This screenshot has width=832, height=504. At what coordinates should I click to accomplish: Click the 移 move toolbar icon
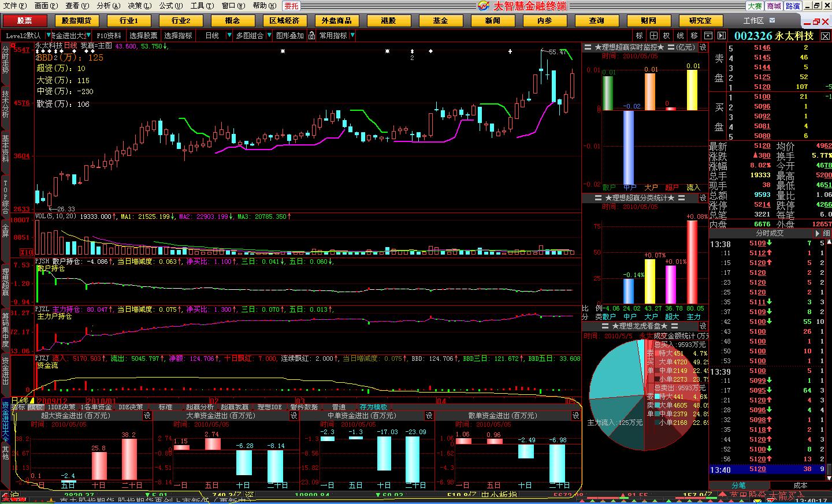coord(694,36)
